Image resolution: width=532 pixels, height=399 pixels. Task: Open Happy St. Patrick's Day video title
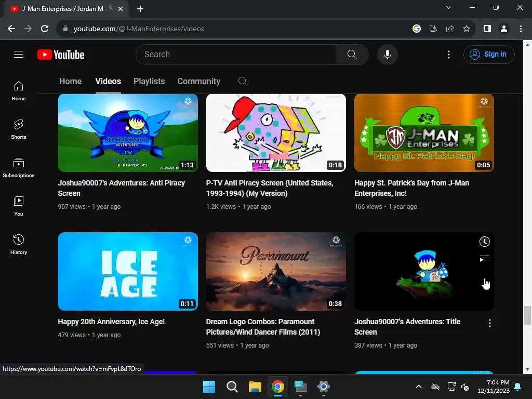[x=411, y=188]
